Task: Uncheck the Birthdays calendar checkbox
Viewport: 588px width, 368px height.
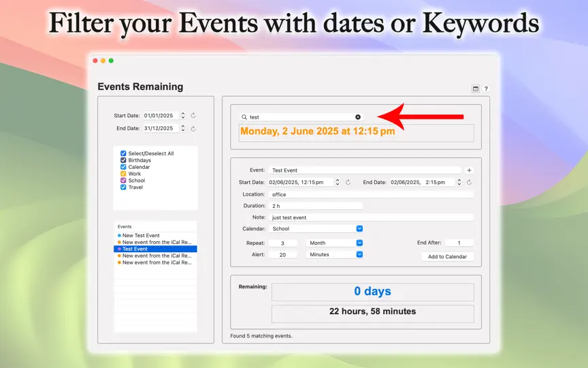Action: click(123, 160)
